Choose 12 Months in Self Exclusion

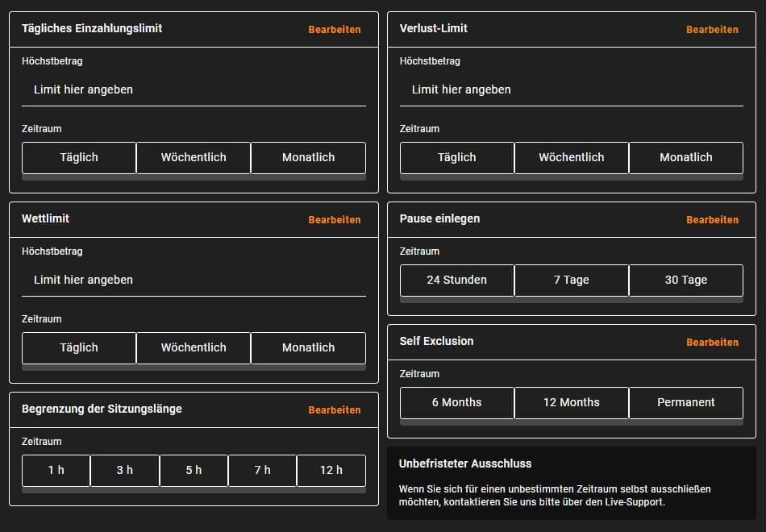(x=571, y=402)
